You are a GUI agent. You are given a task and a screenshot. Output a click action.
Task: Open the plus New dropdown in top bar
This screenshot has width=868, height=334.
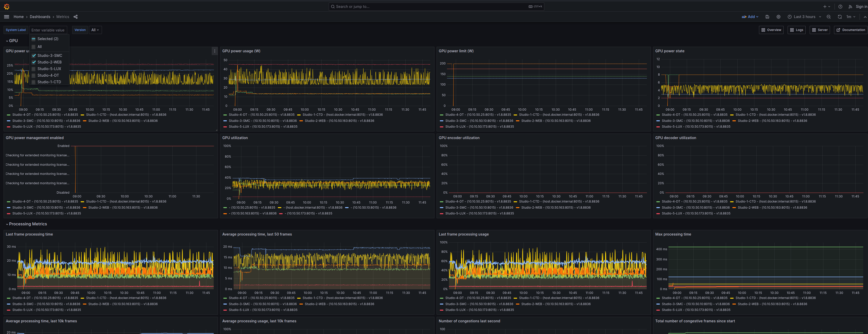pos(827,6)
